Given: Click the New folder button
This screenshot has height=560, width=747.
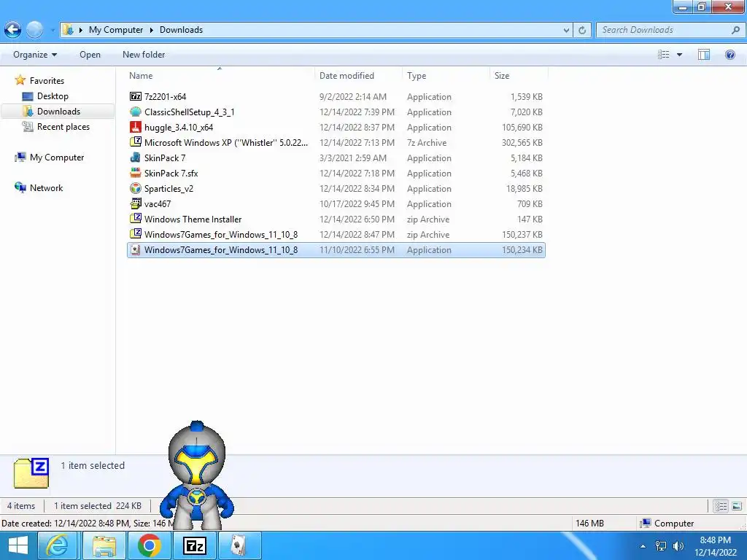Looking at the screenshot, I should (x=144, y=54).
